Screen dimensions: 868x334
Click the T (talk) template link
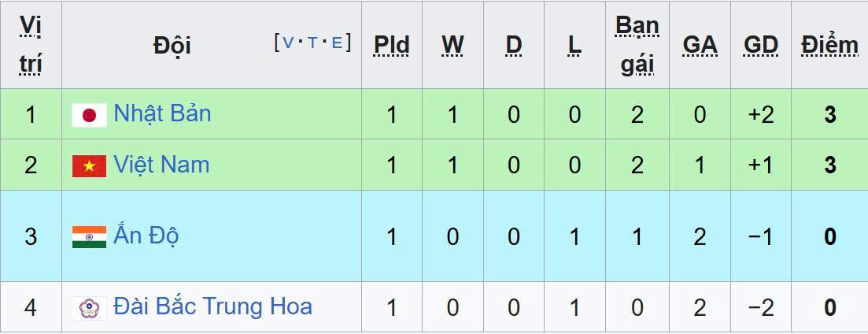pos(312,43)
